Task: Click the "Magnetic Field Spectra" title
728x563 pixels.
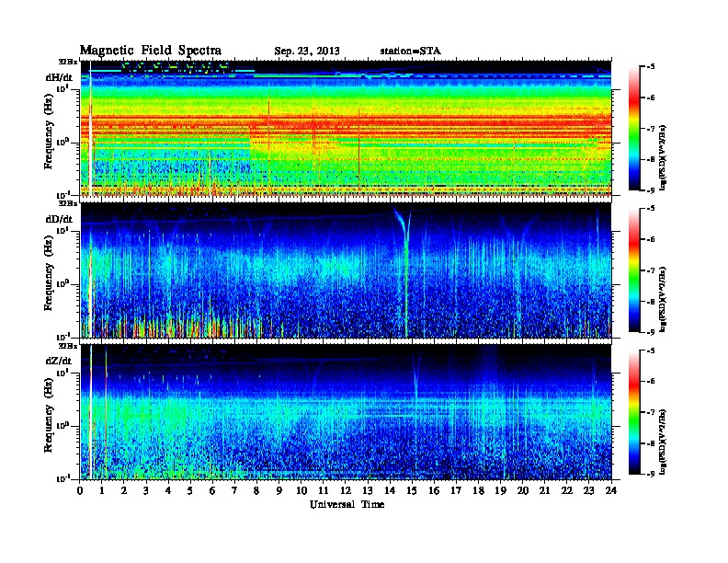Action: pyautogui.click(x=151, y=51)
